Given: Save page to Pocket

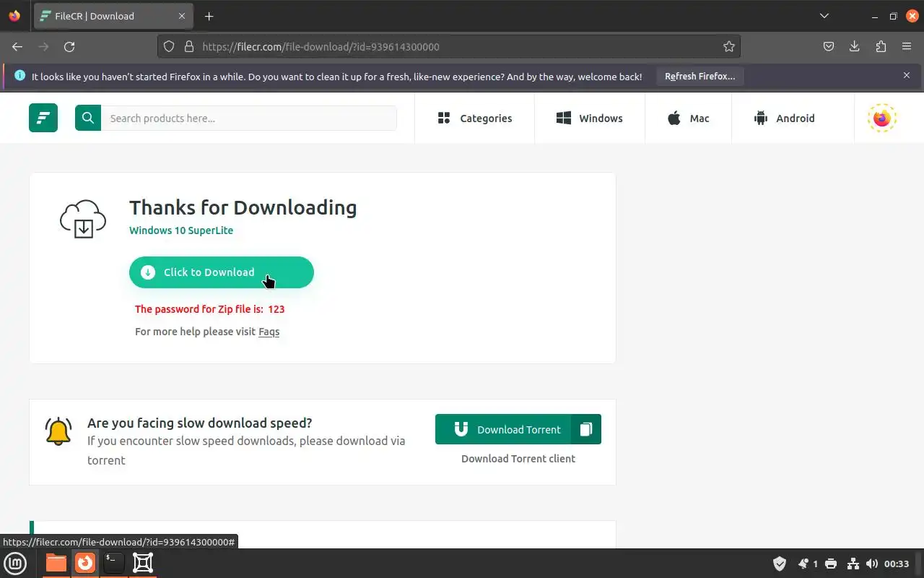Looking at the screenshot, I should pos(829,46).
